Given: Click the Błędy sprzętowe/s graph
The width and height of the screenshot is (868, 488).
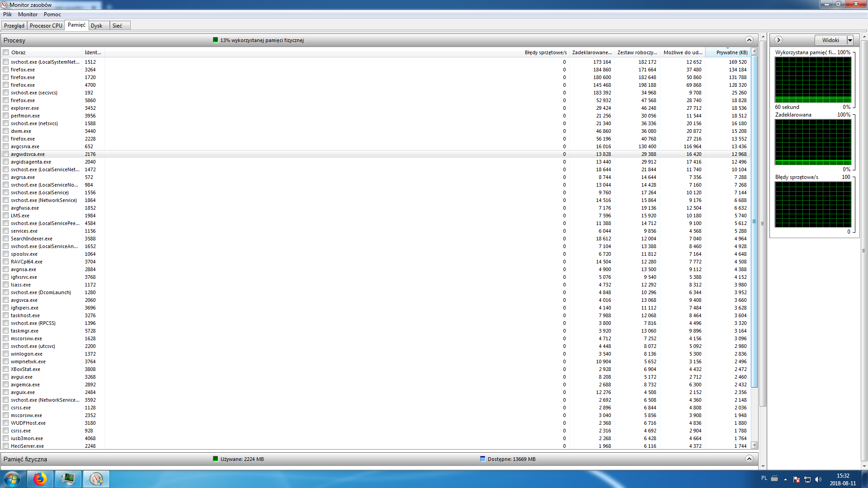Looking at the screenshot, I should tap(813, 204).
